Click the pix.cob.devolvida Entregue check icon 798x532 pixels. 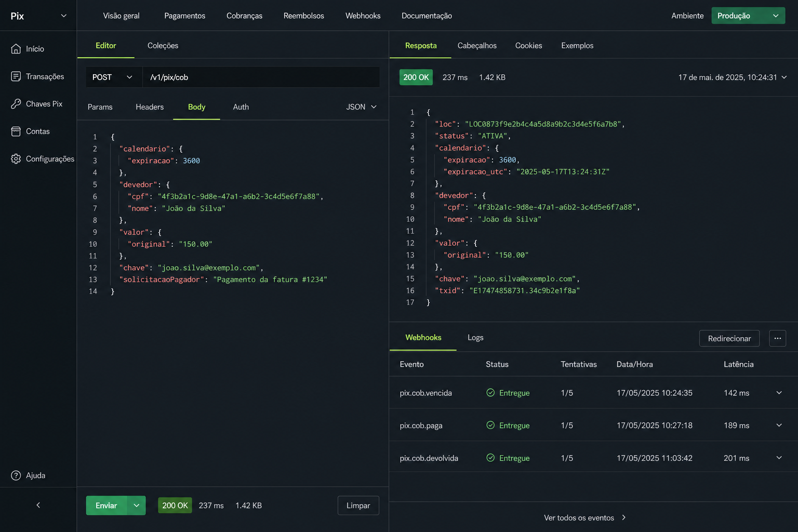coord(490,458)
